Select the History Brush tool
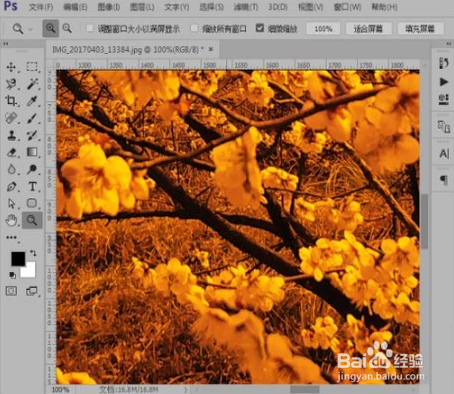The width and height of the screenshot is (454, 394). (32, 135)
